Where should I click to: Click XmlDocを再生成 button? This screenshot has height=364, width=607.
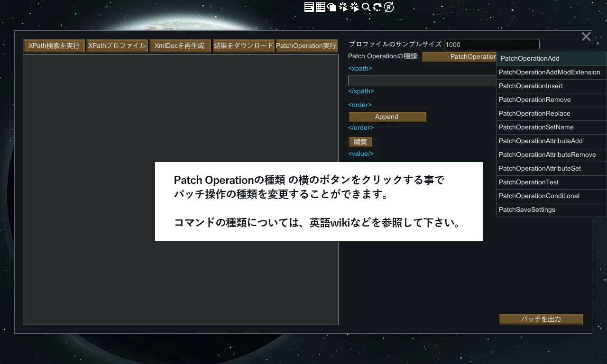click(x=180, y=46)
